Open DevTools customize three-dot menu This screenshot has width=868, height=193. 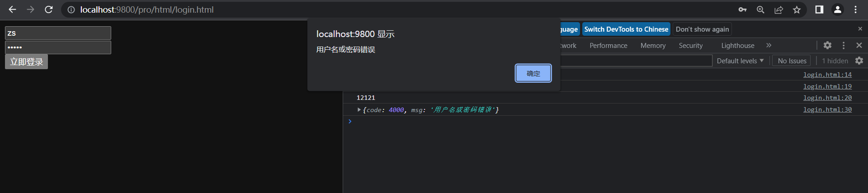pyautogui.click(x=843, y=45)
